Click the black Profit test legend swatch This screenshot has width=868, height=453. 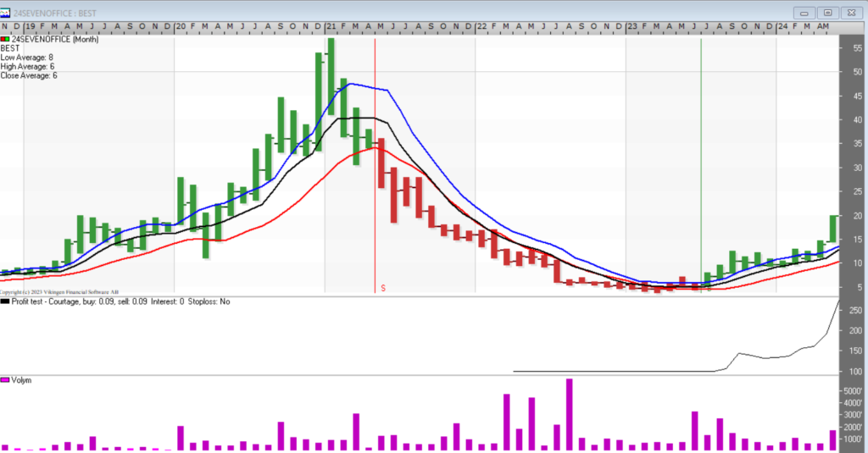5,301
